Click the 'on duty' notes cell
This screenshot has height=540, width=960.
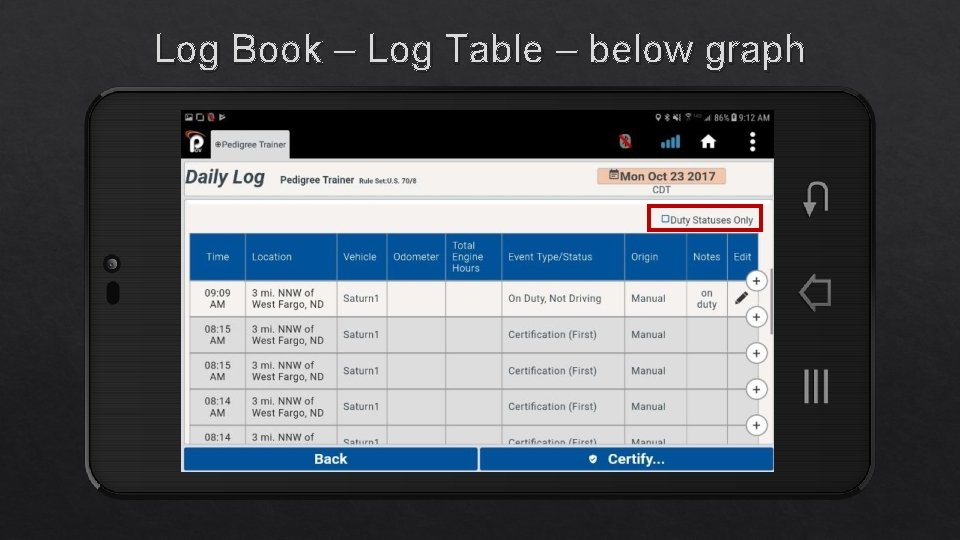tap(707, 299)
